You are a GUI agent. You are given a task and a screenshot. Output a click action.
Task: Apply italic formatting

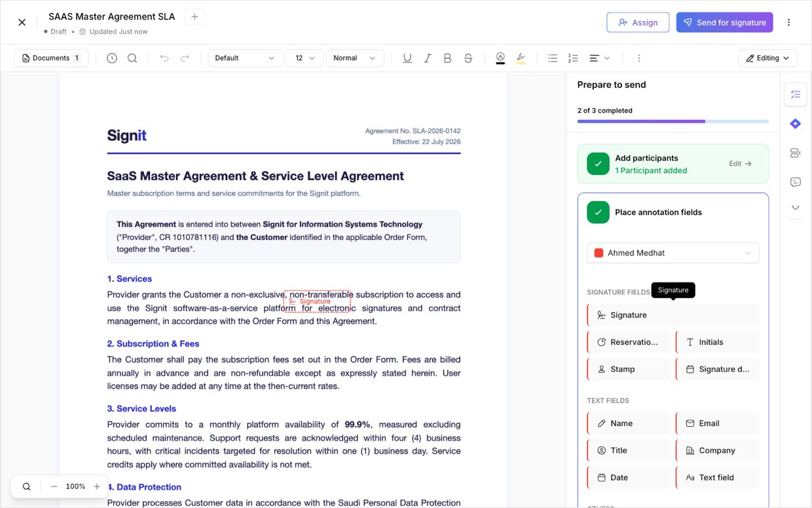(x=428, y=58)
